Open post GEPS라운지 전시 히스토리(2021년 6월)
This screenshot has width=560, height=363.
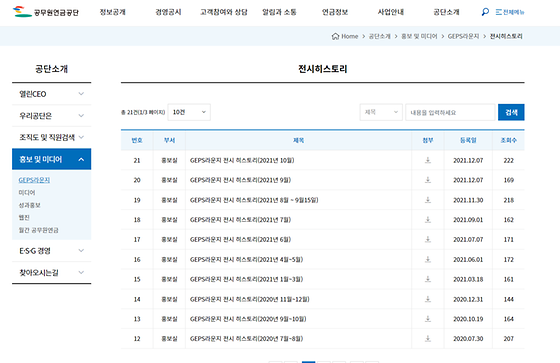[x=240, y=239]
